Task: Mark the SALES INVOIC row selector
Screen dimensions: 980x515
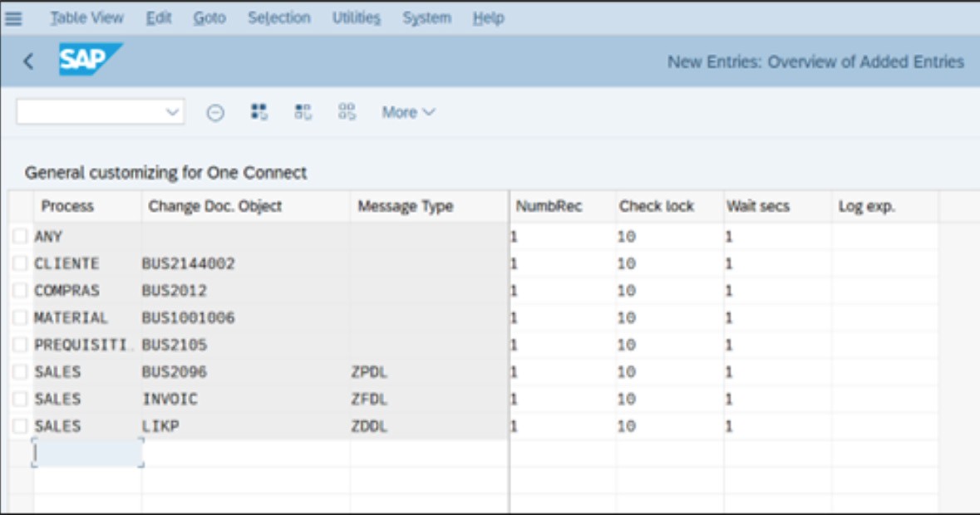Action: (20, 399)
